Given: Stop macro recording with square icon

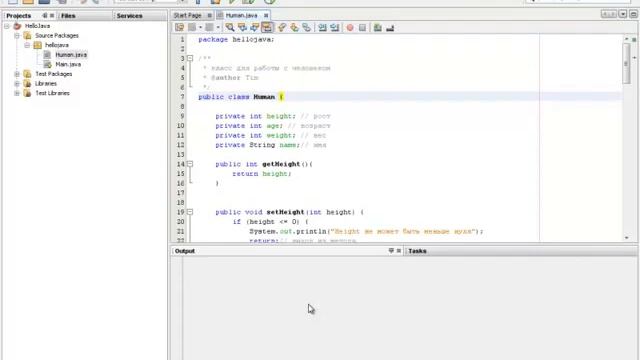Looking at the screenshot, I should [x=362, y=27].
